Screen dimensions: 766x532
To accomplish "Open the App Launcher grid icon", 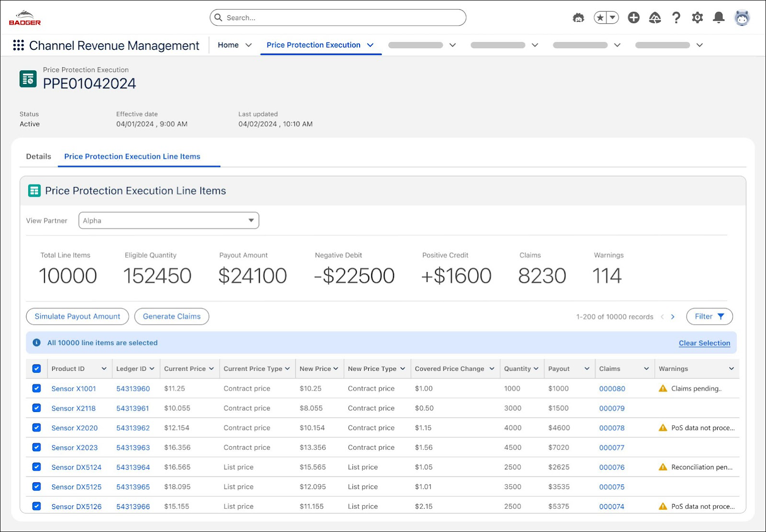I will click(18, 45).
